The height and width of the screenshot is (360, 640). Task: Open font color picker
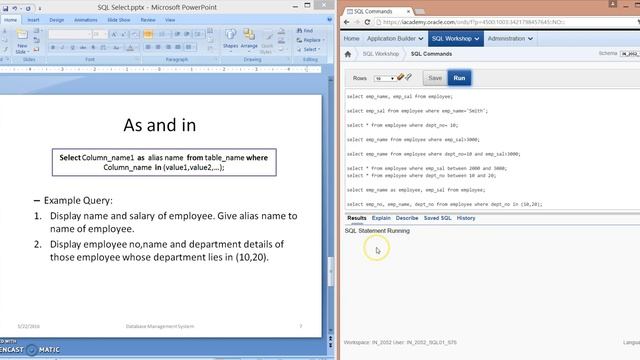pyautogui.click(x=130, y=48)
